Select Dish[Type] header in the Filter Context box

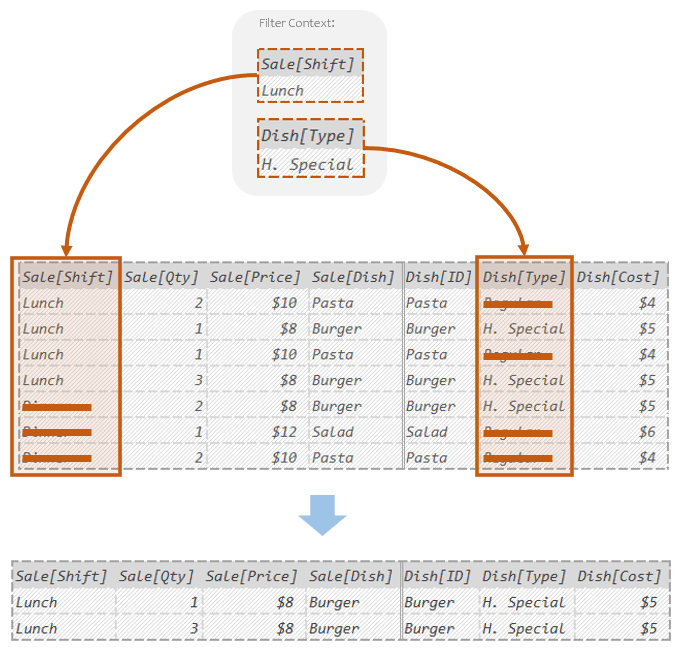coord(308,136)
